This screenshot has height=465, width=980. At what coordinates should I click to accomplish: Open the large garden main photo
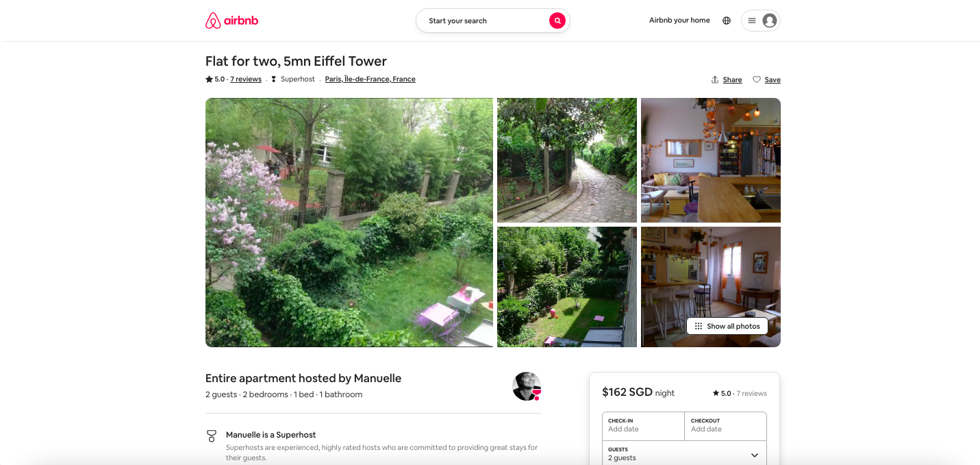coord(349,223)
